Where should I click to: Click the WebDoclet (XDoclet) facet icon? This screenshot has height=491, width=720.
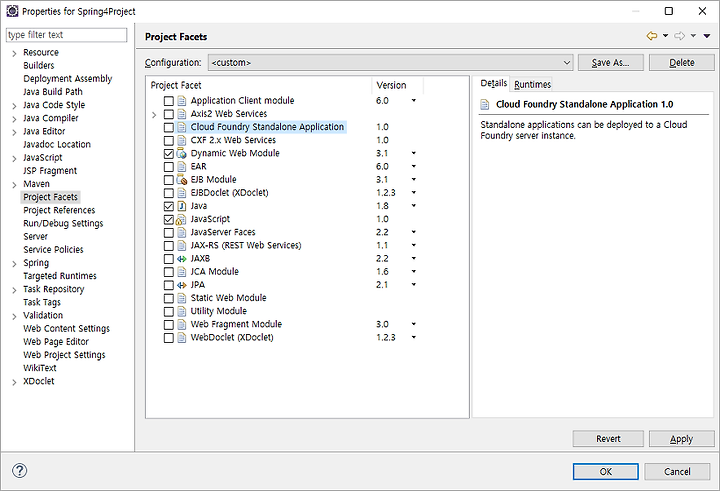182,338
